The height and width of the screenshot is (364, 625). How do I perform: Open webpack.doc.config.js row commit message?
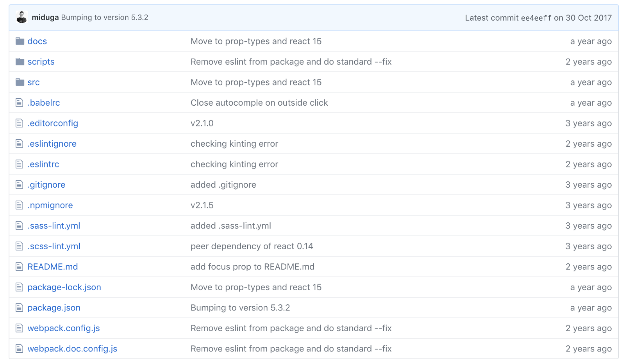click(291, 349)
